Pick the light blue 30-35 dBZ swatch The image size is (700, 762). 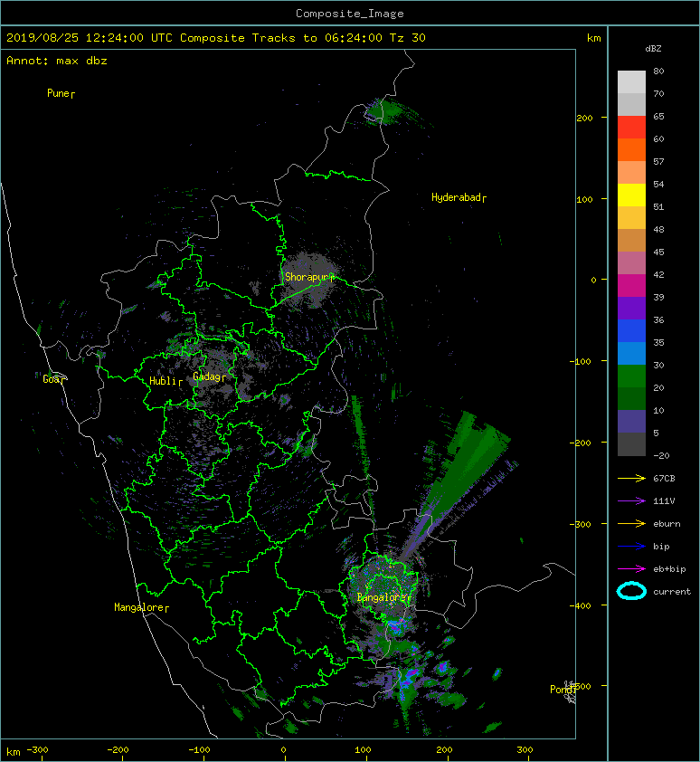[x=631, y=353]
